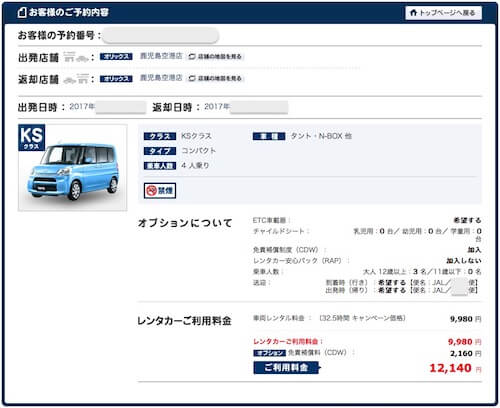Click the 4 人乗り capacity text

(x=195, y=165)
